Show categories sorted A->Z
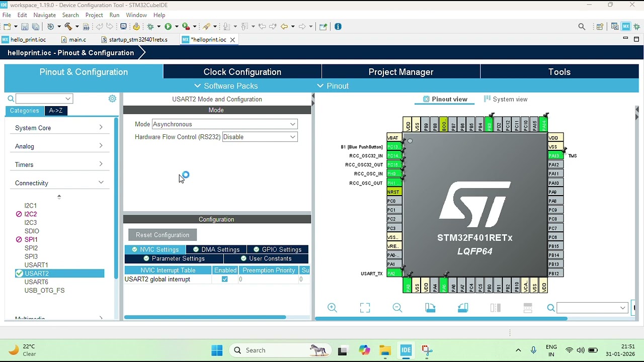 [x=56, y=111]
